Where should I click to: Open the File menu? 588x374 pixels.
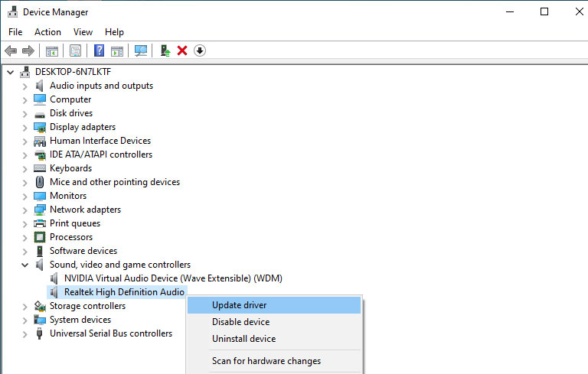coord(15,32)
